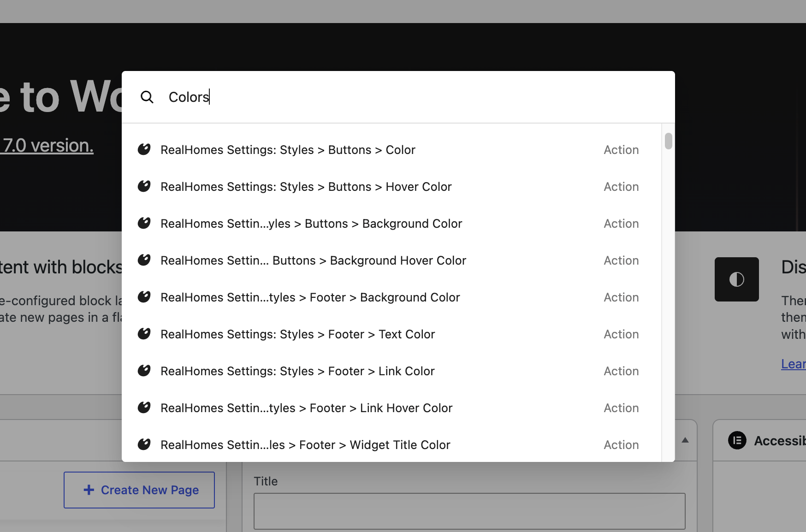Image resolution: width=806 pixels, height=532 pixels.
Task: Click the RealHomes icon beside Buttons > Background Color
Action: pyautogui.click(x=144, y=223)
